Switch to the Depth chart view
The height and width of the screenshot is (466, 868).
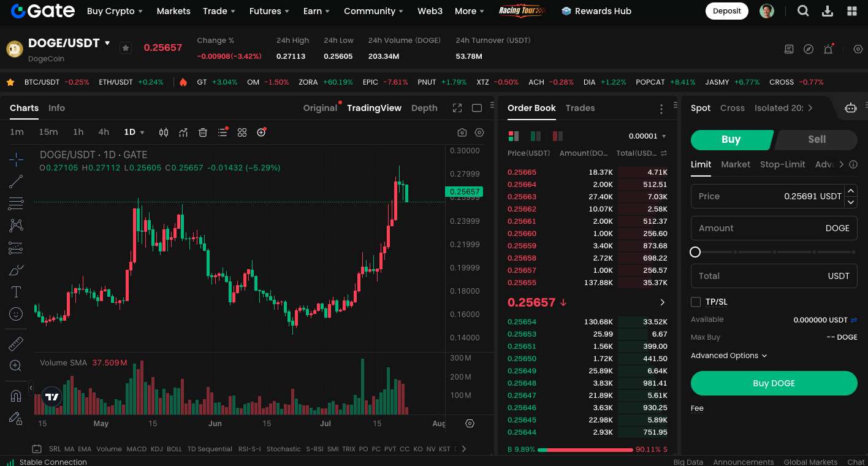click(x=424, y=108)
